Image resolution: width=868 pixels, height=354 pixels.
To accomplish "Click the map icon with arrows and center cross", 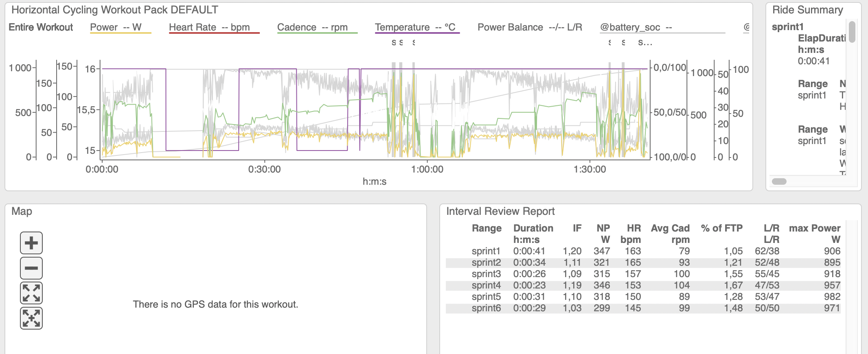I will (x=31, y=318).
